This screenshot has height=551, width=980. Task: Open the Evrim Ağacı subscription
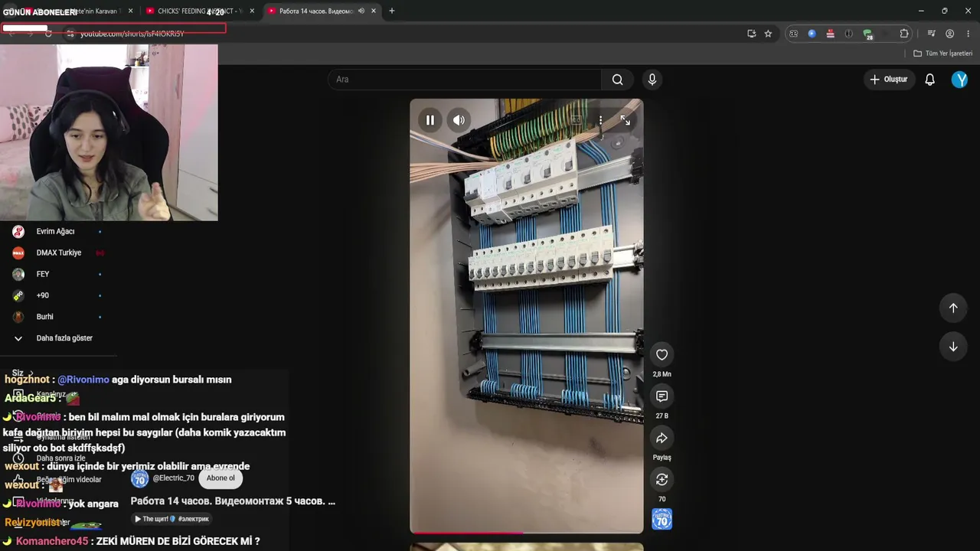55,231
